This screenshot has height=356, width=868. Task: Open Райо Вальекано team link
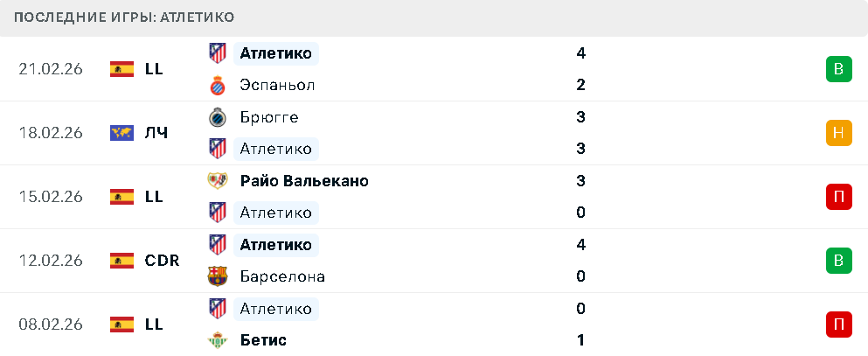pyautogui.click(x=303, y=181)
